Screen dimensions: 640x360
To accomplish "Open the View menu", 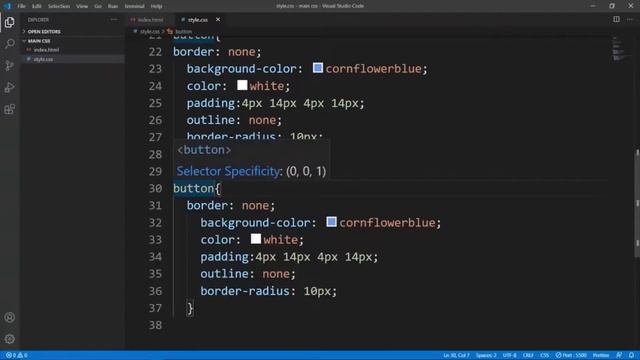I will 82,6.
